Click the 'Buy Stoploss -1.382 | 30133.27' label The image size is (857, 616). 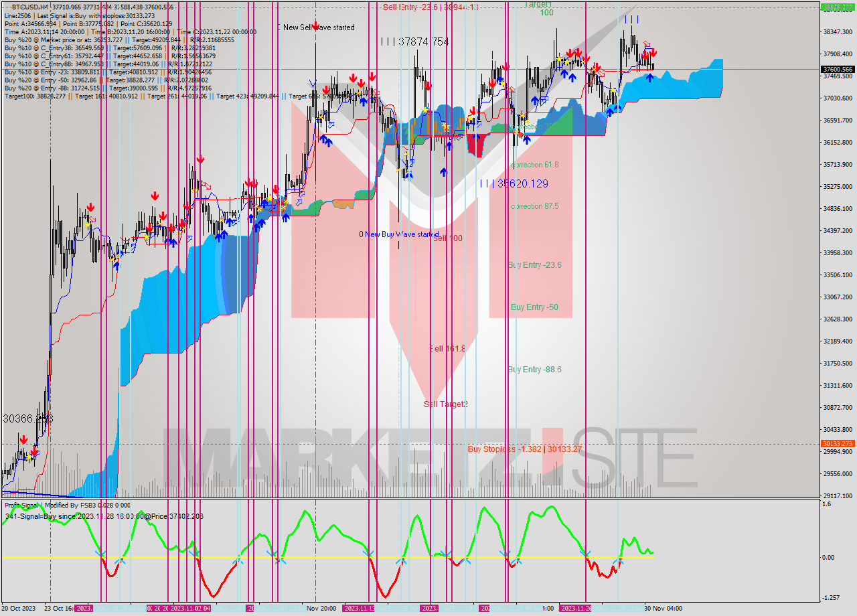tap(525, 449)
